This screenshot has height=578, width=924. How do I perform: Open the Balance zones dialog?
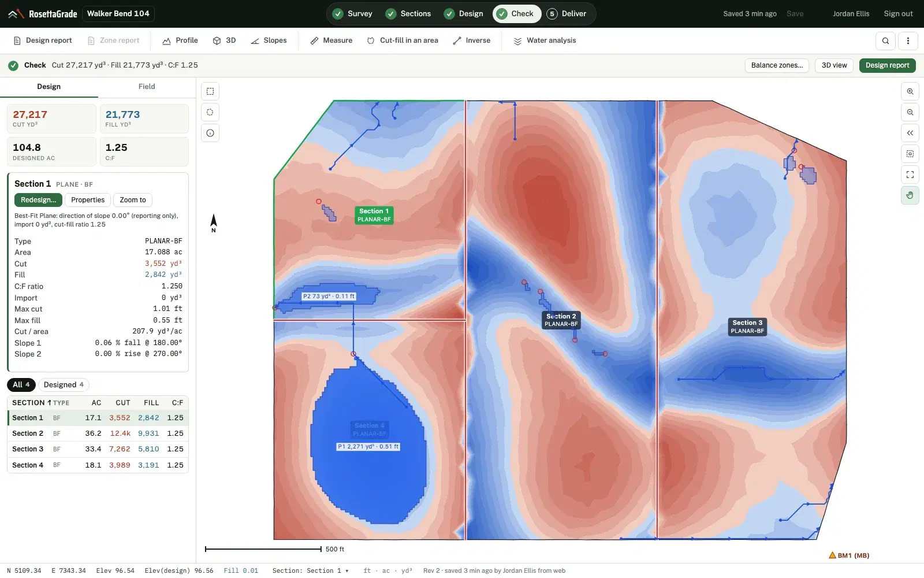777,65
